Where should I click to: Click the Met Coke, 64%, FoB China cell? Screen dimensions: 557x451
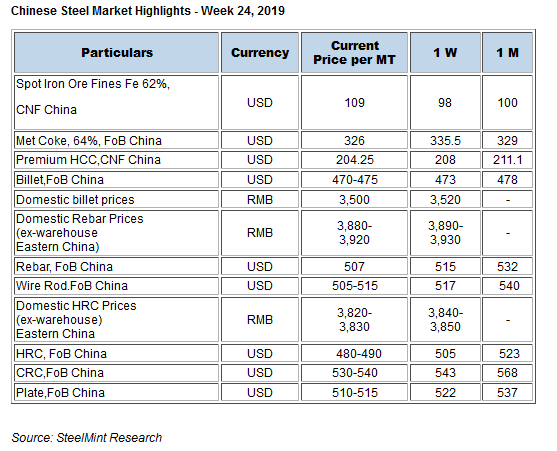[x=117, y=141]
